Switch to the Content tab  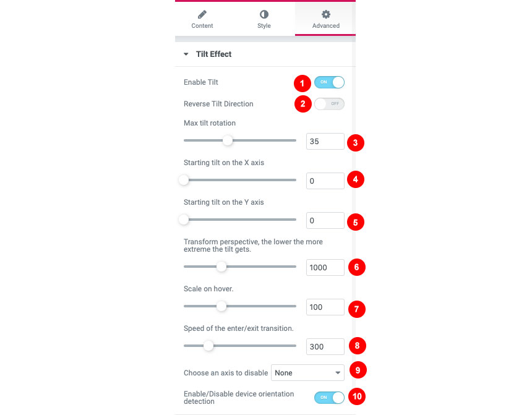click(202, 19)
